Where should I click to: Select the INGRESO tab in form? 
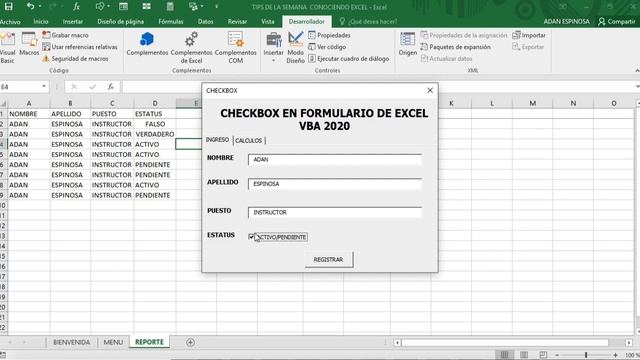pyautogui.click(x=217, y=140)
